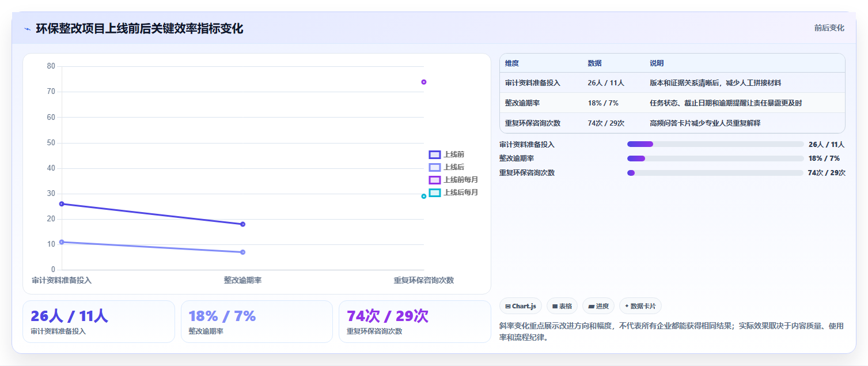
Task: Click the 维度 column header
Action: click(x=512, y=63)
